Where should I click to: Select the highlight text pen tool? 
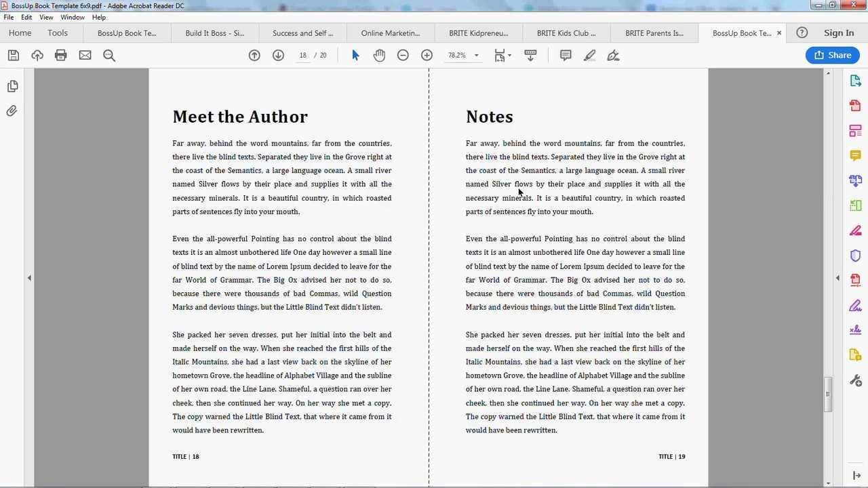(589, 56)
